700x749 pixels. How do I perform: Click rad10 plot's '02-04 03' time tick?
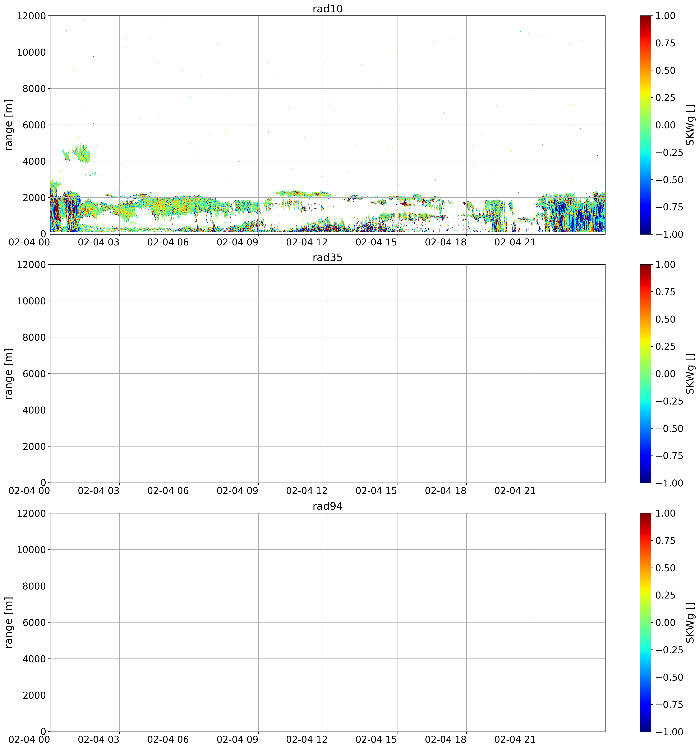pos(99,242)
